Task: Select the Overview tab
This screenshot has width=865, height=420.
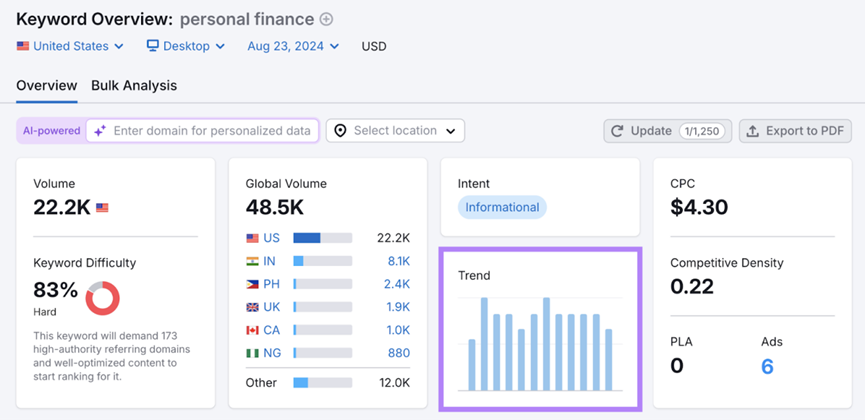Action: pyautogui.click(x=46, y=86)
